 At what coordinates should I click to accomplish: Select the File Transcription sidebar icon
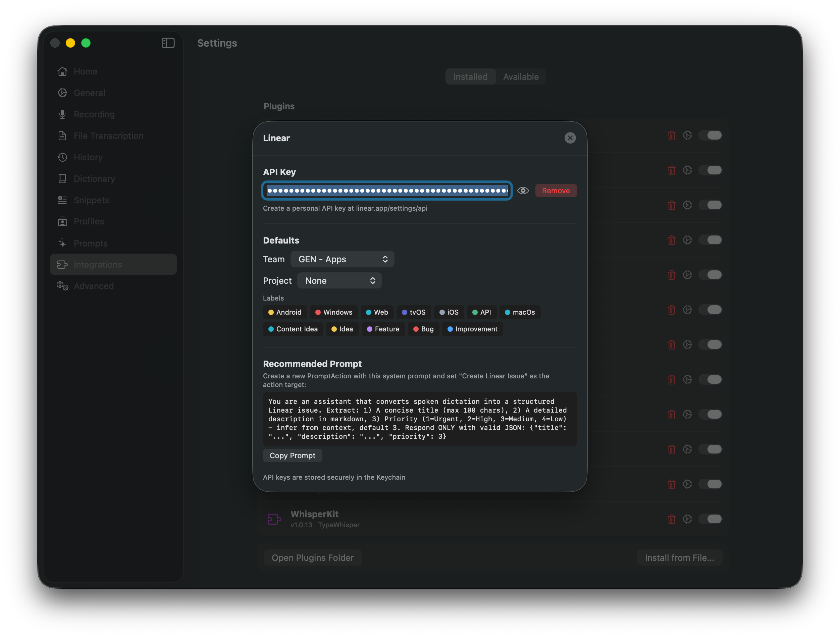coord(62,136)
